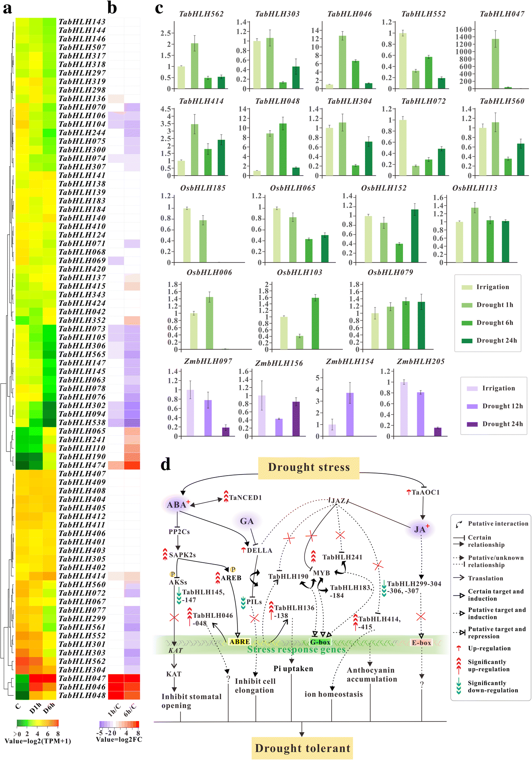The height and width of the screenshot is (760, 532).
Task: Click the JAZ label
Action: click(x=338, y=501)
